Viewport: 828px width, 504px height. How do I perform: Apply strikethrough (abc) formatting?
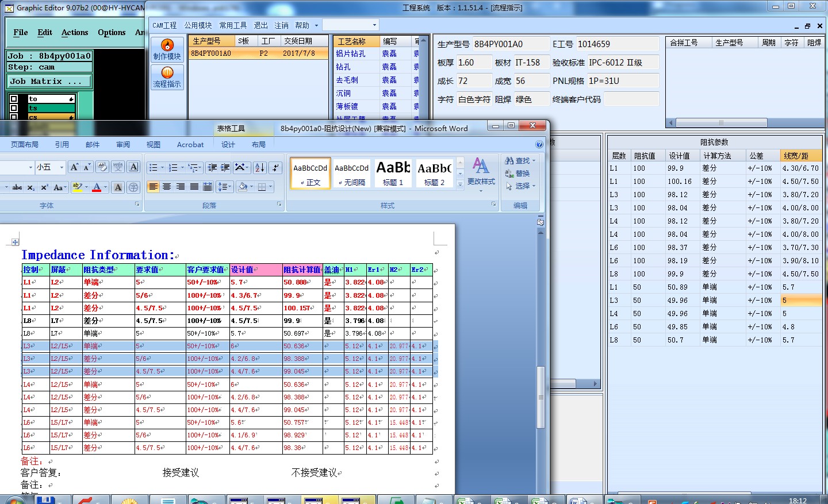point(17,187)
